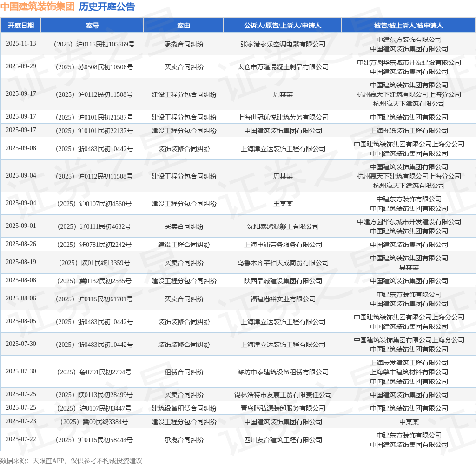Click the date 2025-11-13 in first row
The image size is (476, 465).
pyautogui.click(x=21, y=44)
